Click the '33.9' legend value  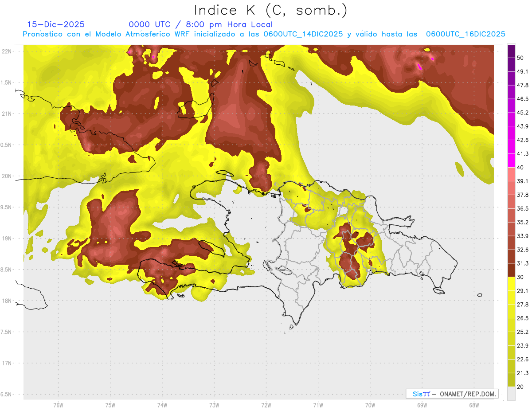pyautogui.click(x=523, y=236)
